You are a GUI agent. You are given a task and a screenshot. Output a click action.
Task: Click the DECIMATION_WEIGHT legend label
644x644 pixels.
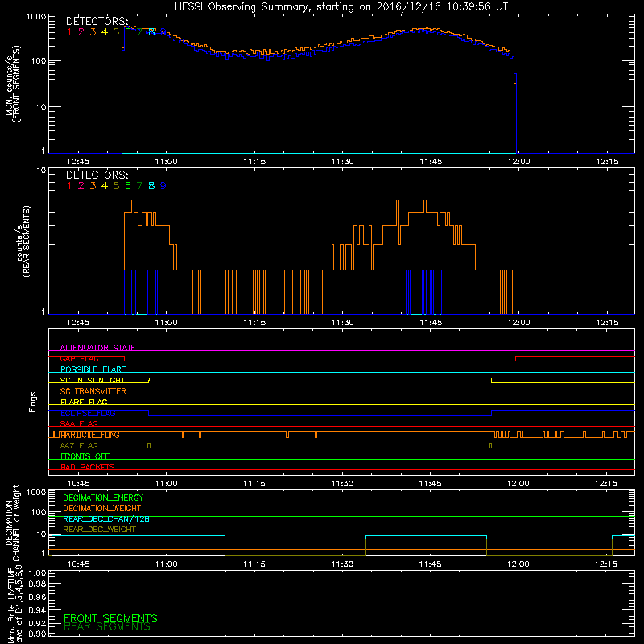pyautogui.click(x=102, y=509)
